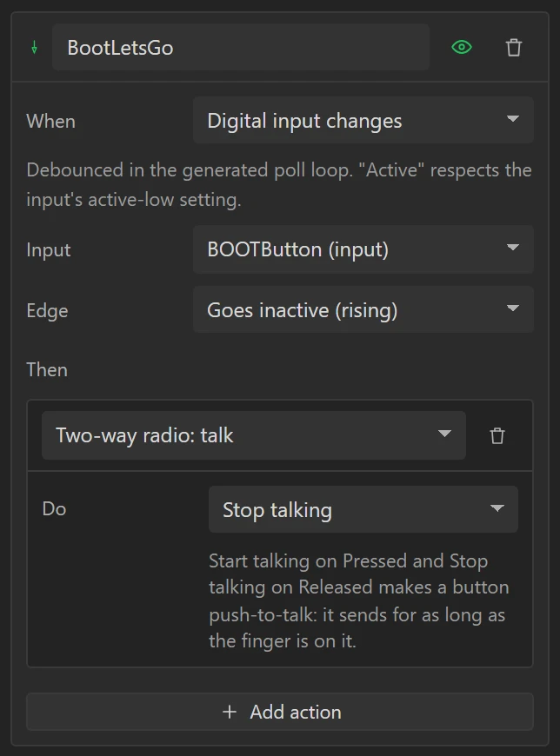Click the 'Do' label
This screenshot has width=560, height=756.
click(54, 508)
